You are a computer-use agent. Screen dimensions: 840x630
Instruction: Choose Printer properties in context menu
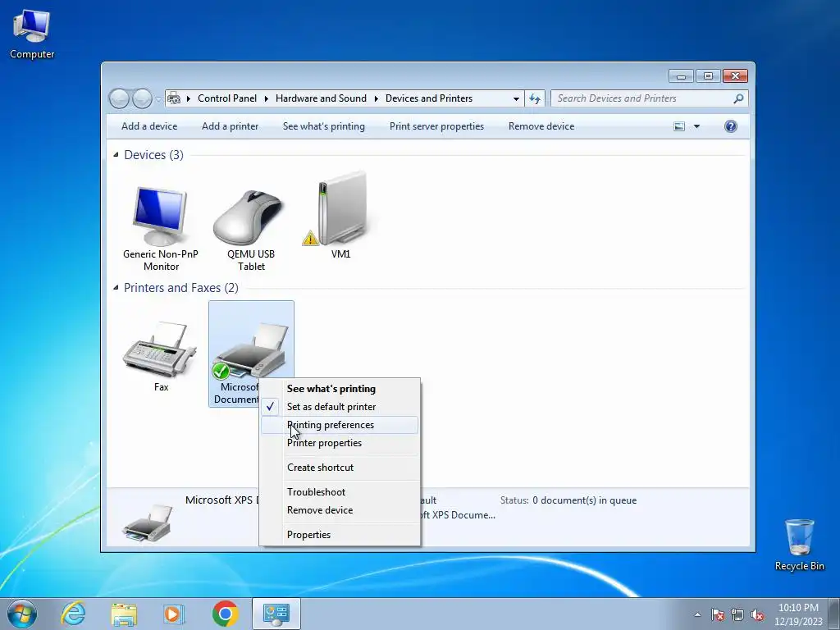tap(339, 443)
